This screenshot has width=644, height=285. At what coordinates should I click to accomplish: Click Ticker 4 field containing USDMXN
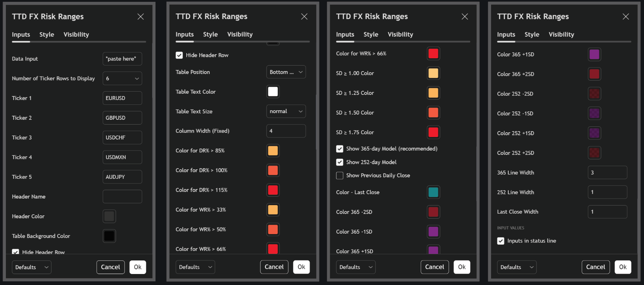click(x=122, y=157)
